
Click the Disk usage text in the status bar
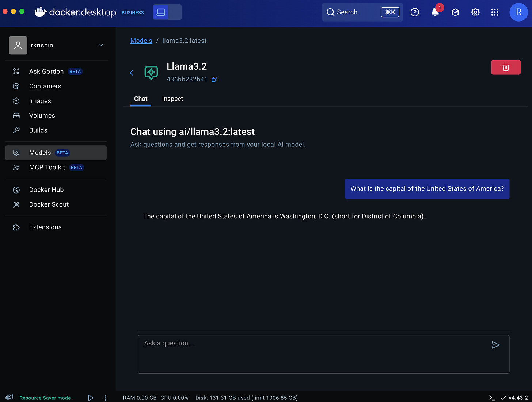click(247, 398)
